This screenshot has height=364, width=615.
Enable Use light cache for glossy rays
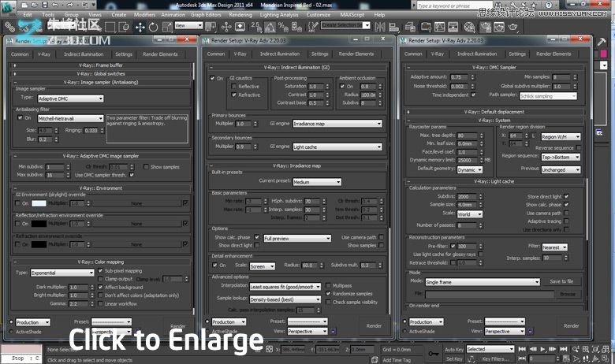click(480, 254)
